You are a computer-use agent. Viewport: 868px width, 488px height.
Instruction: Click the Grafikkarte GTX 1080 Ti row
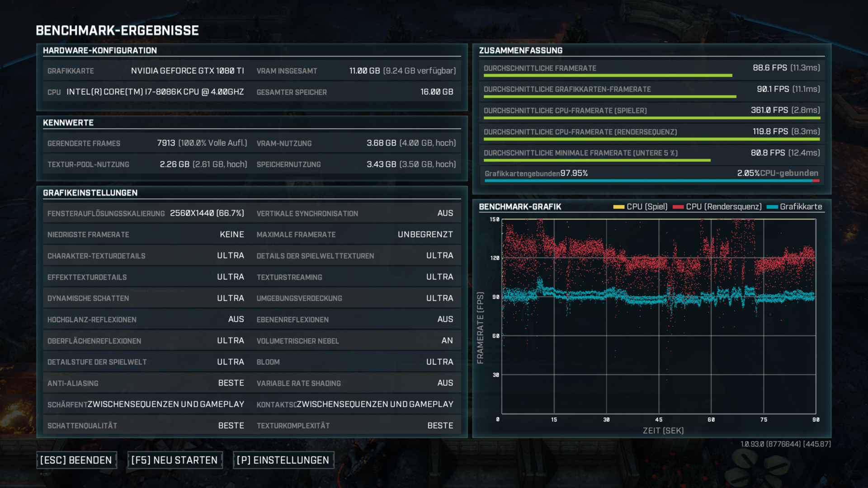(146, 71)
